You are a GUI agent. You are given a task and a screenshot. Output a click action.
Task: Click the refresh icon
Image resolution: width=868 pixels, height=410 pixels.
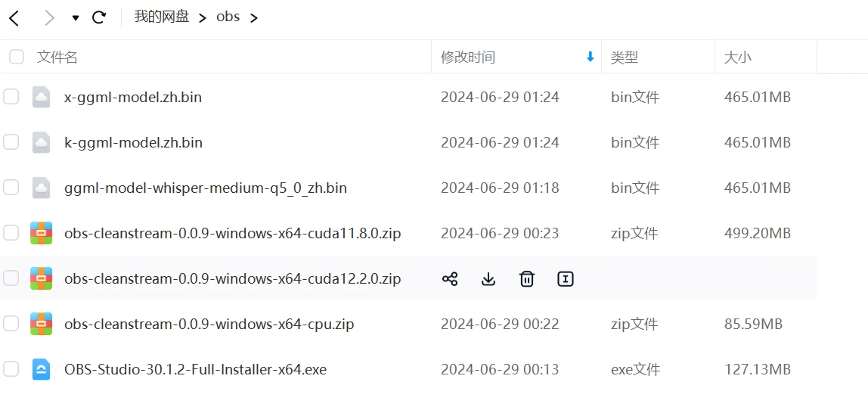click(99, 17)
